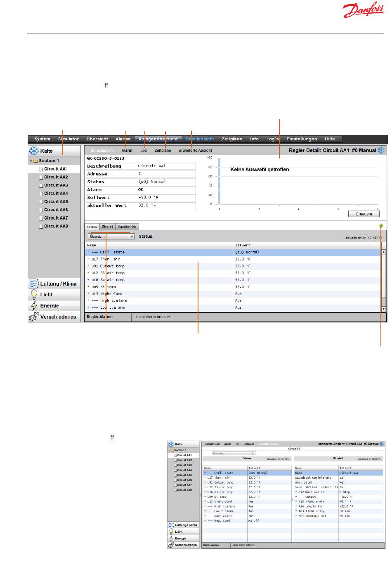This screenshot has width=392, height=565.
Task: Click the document icon beside Circuit AA2
Action: [x=41, y=177]
